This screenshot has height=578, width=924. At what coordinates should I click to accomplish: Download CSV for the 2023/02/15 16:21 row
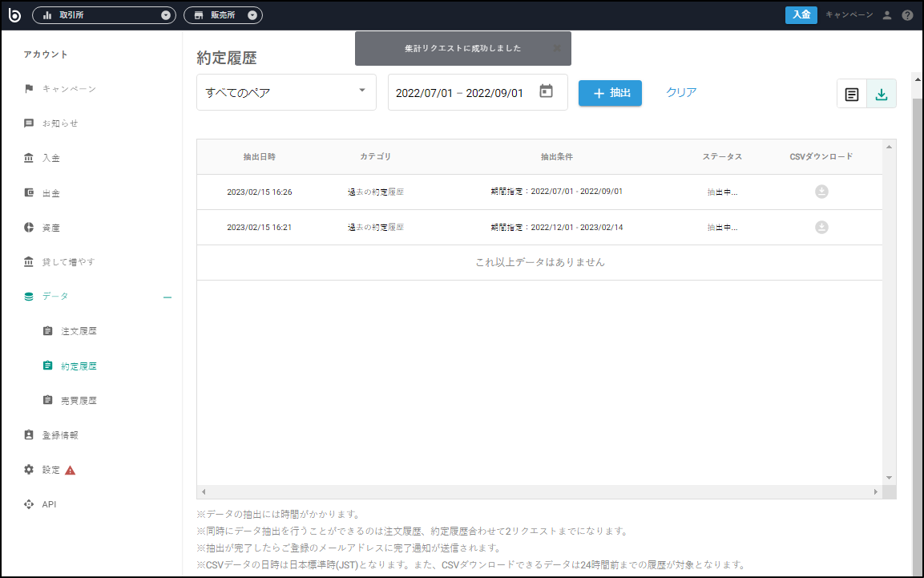coord(821,227)
